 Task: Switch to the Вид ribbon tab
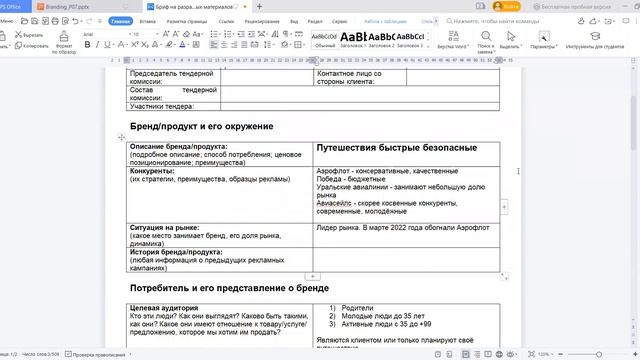click(x=294, y=21)
